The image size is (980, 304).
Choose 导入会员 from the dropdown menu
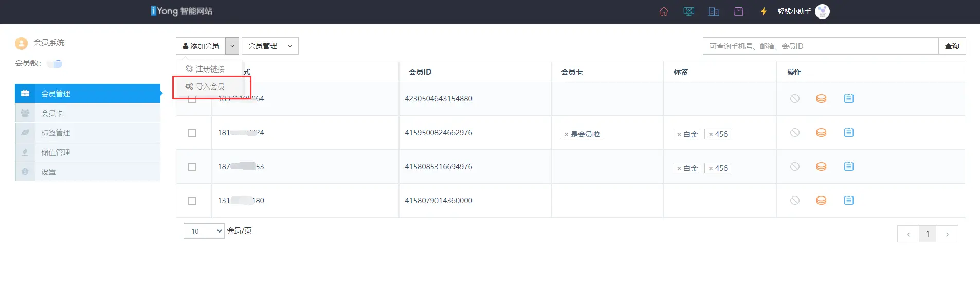[210, 86]
